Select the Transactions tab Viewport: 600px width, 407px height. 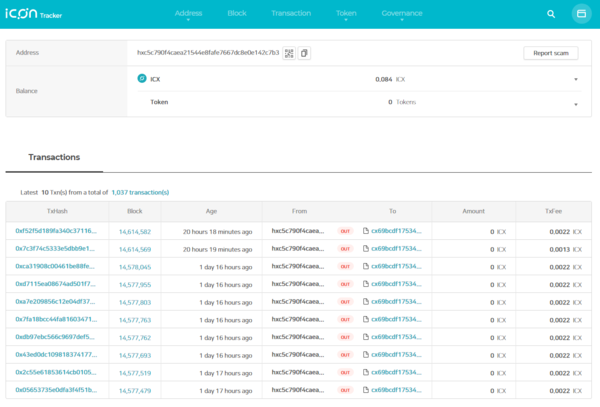click(x=54, y=157)
